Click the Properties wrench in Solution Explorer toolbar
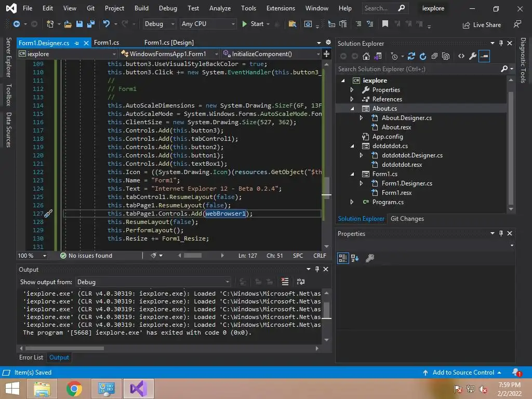This screenshot has height=399, width=532. pyautogui.click(x=472, y=56)
